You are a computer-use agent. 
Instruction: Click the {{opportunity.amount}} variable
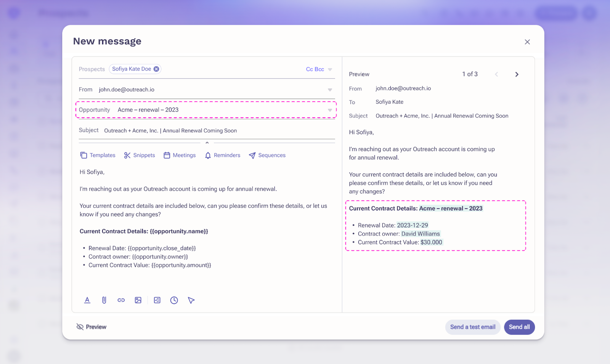pyautogui.click(x=181, y=265)
